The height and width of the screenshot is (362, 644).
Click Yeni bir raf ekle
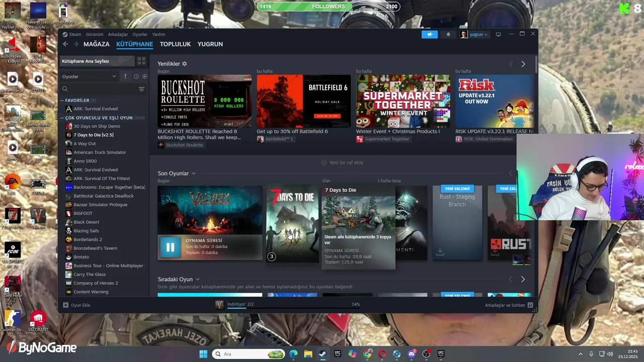coord(342,162)
